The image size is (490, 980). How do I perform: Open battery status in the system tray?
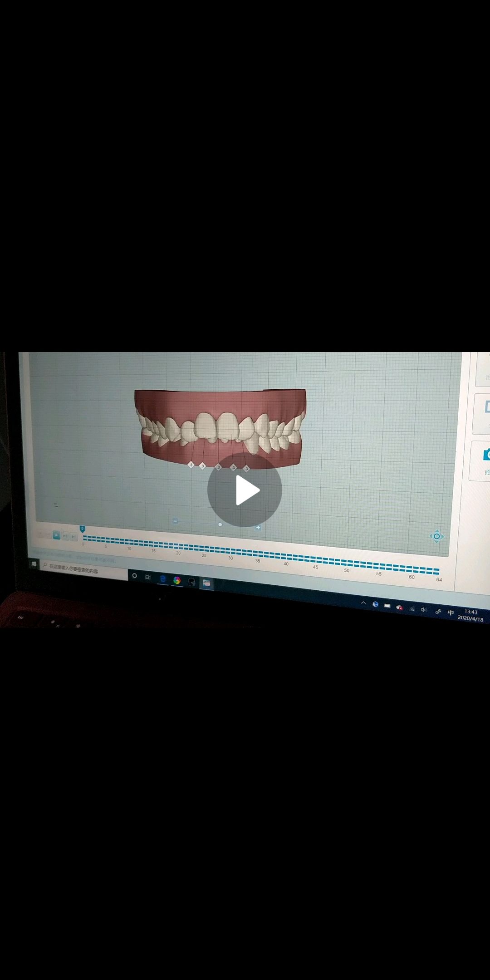click(387, 606)
